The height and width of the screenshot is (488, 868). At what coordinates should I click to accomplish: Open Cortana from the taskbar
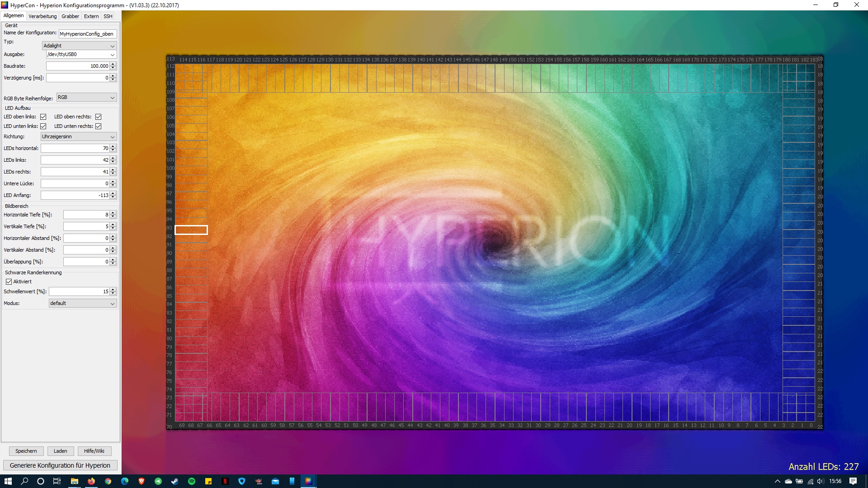(41, 481)
